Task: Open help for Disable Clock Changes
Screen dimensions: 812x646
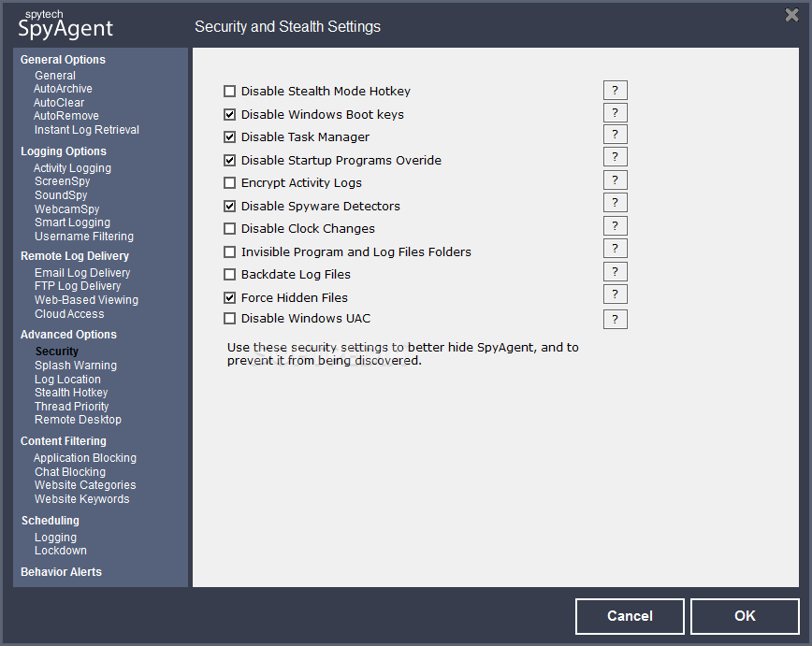Action: point(616,226)
